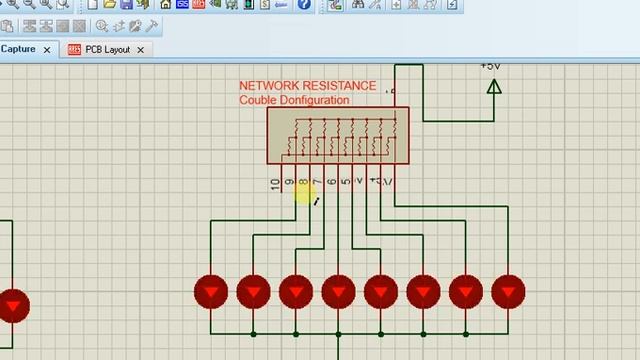Click the Zoom Out magnifier icon
The height and width of the screenshot is (360, 640).
(29, 4)
